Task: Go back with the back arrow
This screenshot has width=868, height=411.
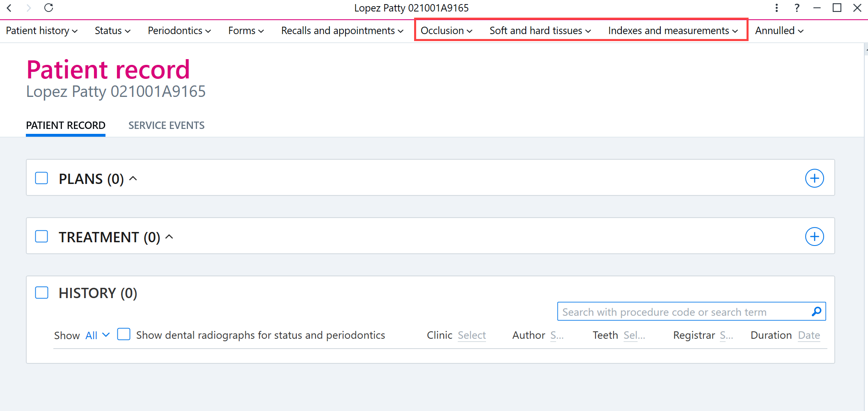Action: (x=9, y=8)
